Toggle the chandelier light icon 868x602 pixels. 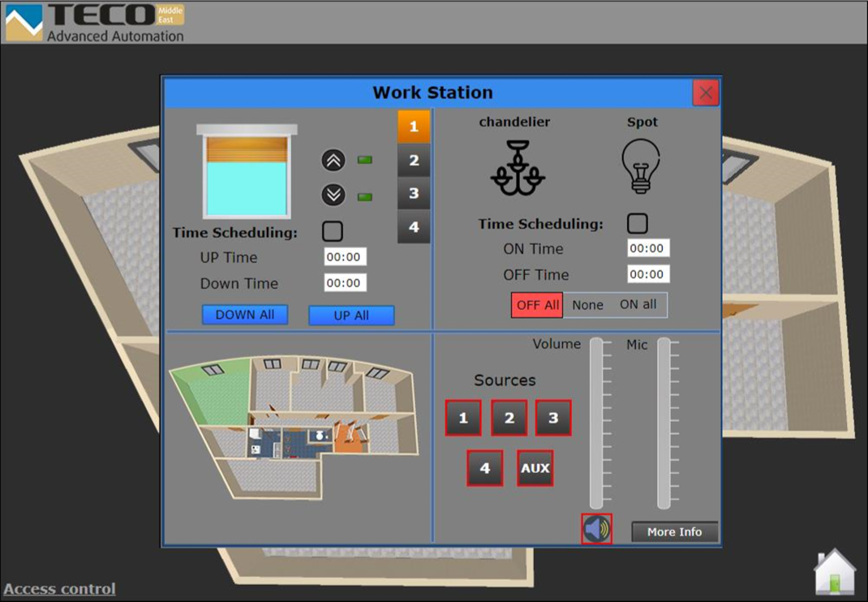[x=517, y=168]
